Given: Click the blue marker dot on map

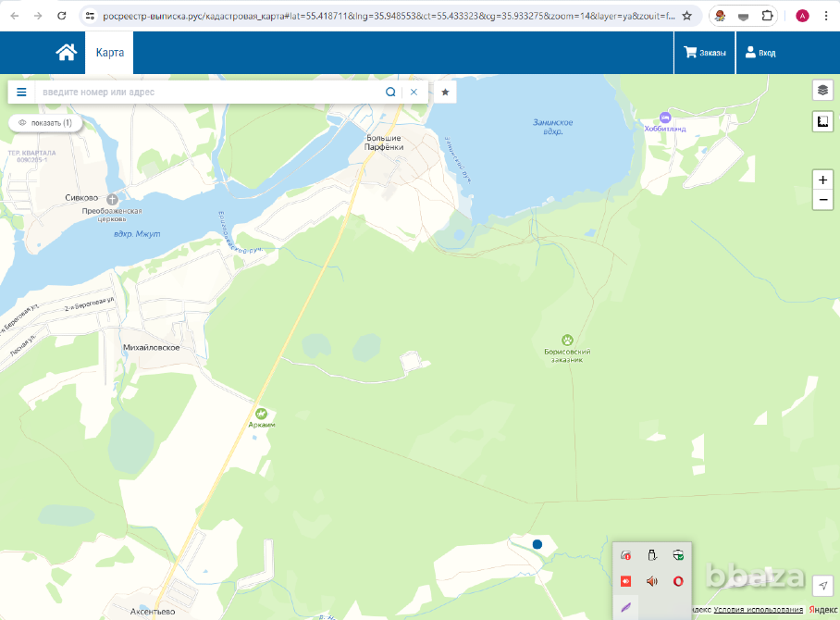Looking at the screenshot, I should (x=537, y=545).
